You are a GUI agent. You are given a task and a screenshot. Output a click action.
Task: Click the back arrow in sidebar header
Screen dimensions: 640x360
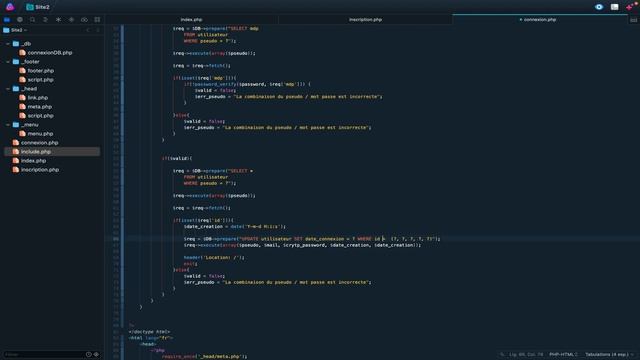(x=88, y=30)
